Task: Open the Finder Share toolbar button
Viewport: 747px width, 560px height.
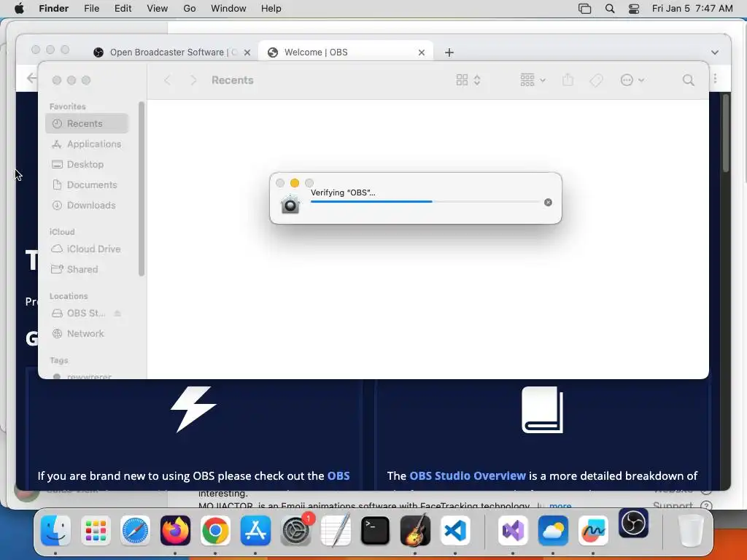Action: point(568,79)
